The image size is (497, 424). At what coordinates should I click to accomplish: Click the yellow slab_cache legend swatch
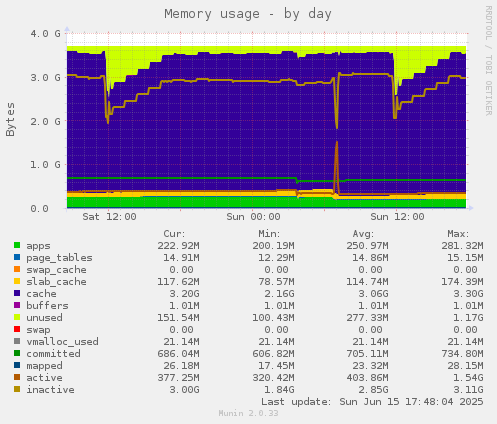17,281
